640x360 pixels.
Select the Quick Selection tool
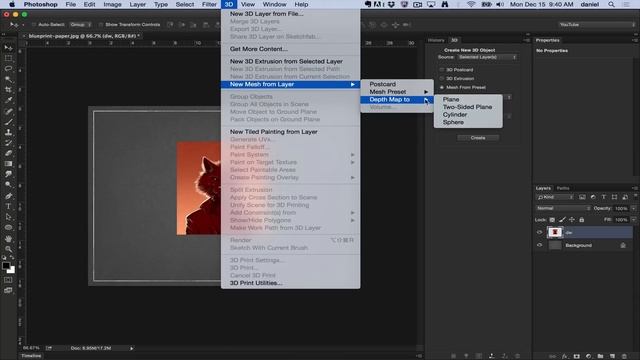click(x=8, y=79)
